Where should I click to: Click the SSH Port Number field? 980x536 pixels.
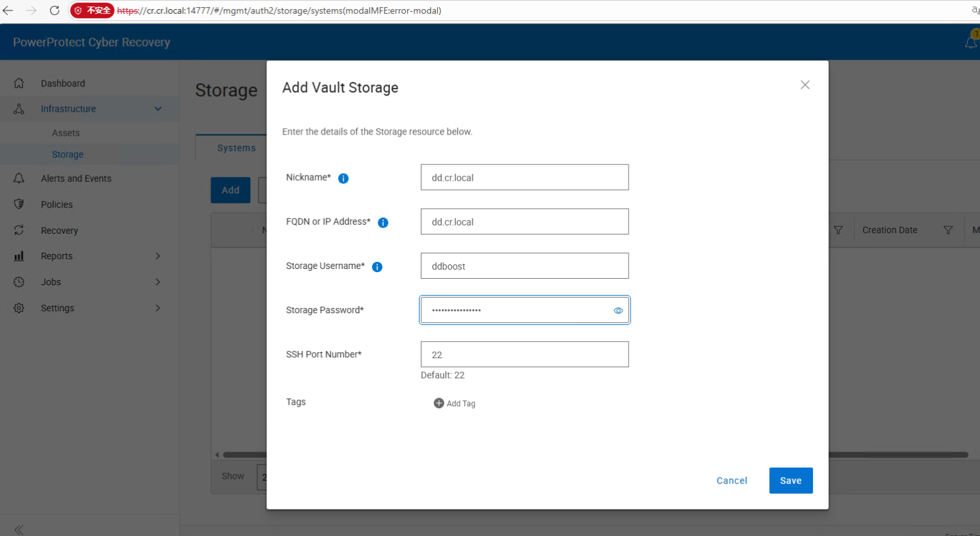(x=525, y=354)
